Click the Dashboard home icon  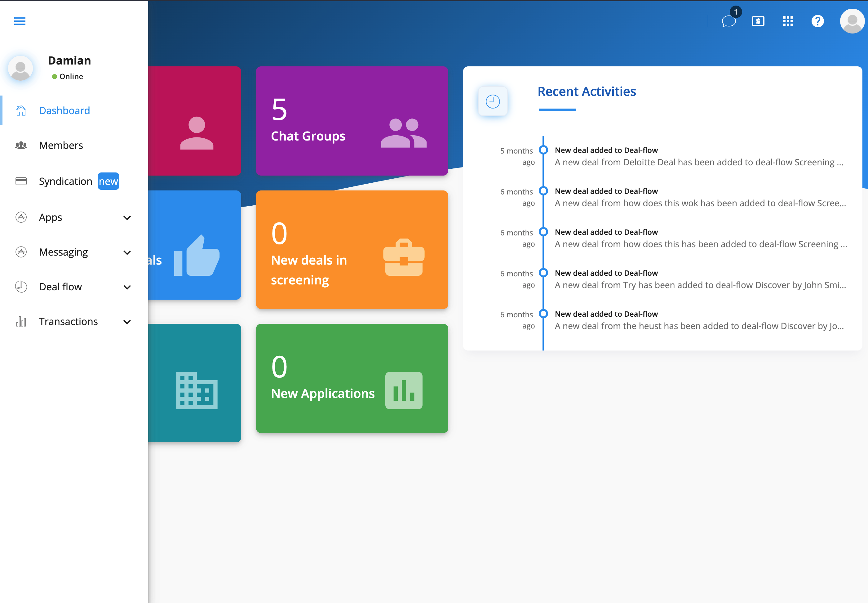[21, 110]
